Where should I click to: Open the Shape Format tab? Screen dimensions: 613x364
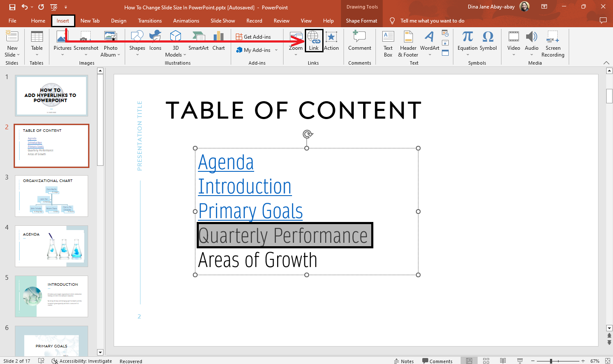pos(361,21)
